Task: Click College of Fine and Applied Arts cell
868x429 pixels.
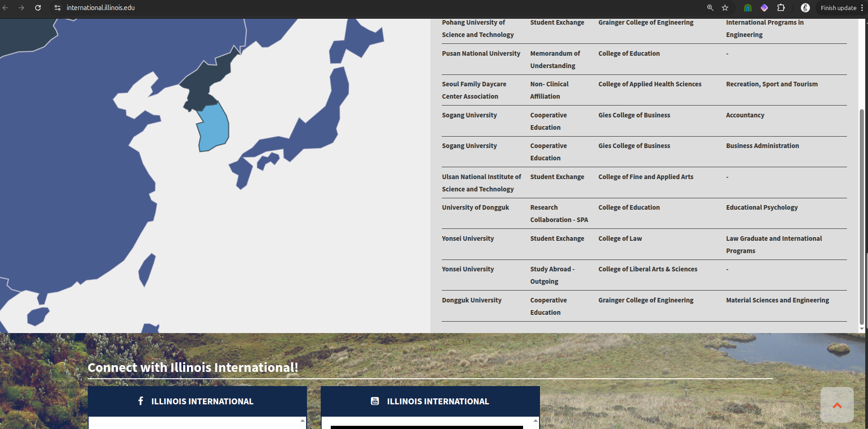Action: click(646, 177)
